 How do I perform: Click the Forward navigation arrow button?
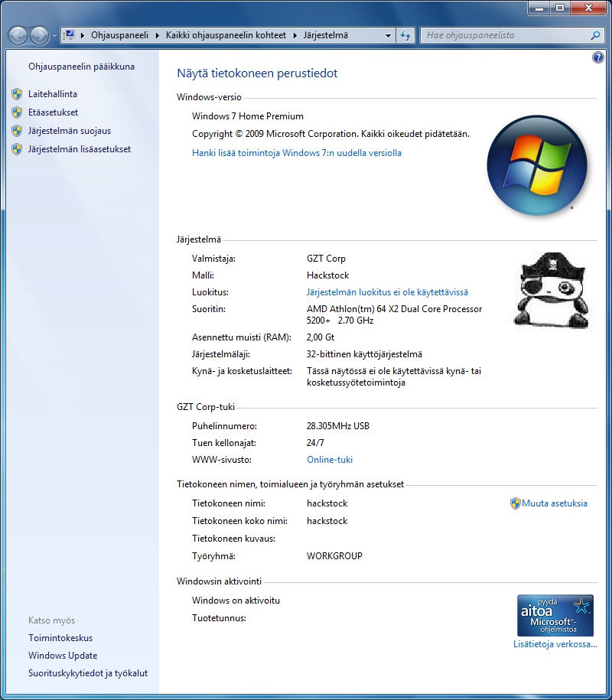[x=39, y=35]
